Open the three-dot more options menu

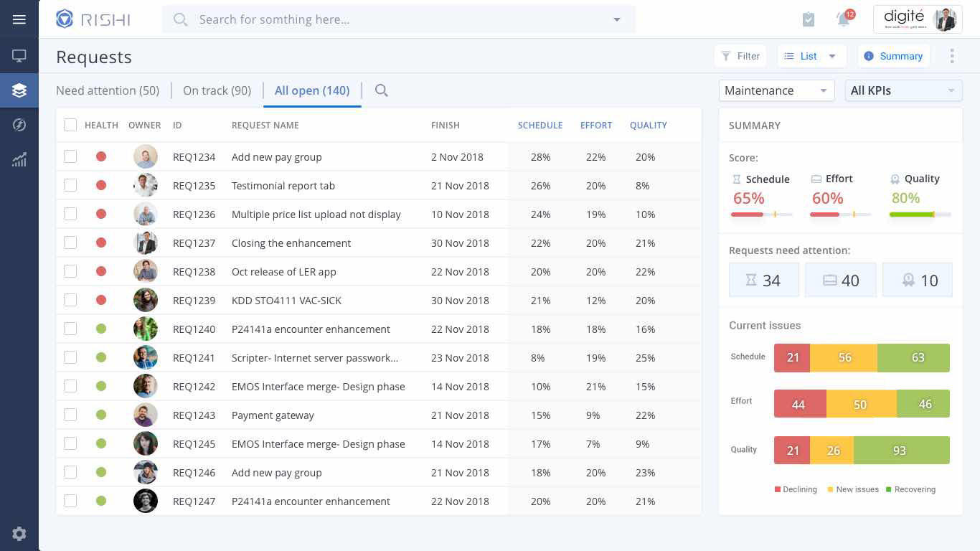pyautogui.click(x=952, y=56)
